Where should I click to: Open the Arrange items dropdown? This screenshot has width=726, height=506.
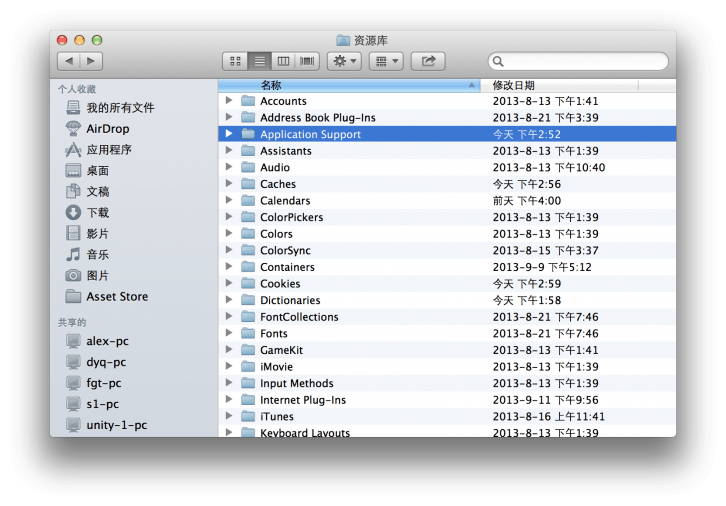coord(385,61)
